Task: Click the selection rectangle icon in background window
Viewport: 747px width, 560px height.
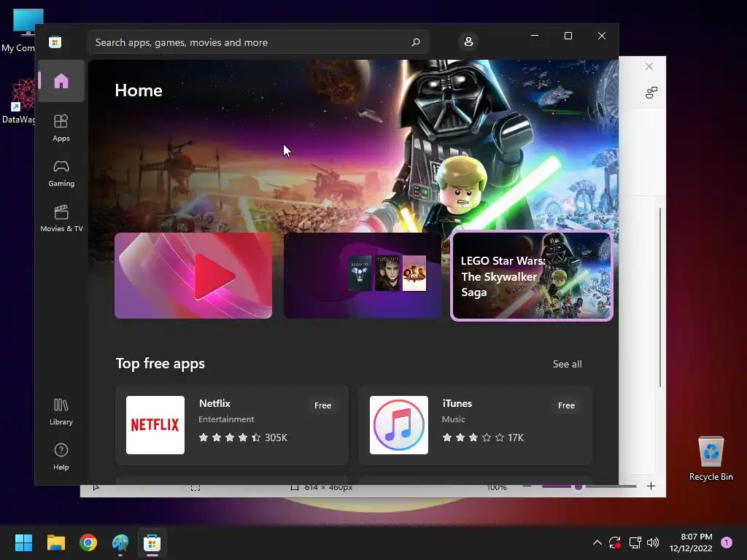Action: pyautogui.click(x=196, y=488)
